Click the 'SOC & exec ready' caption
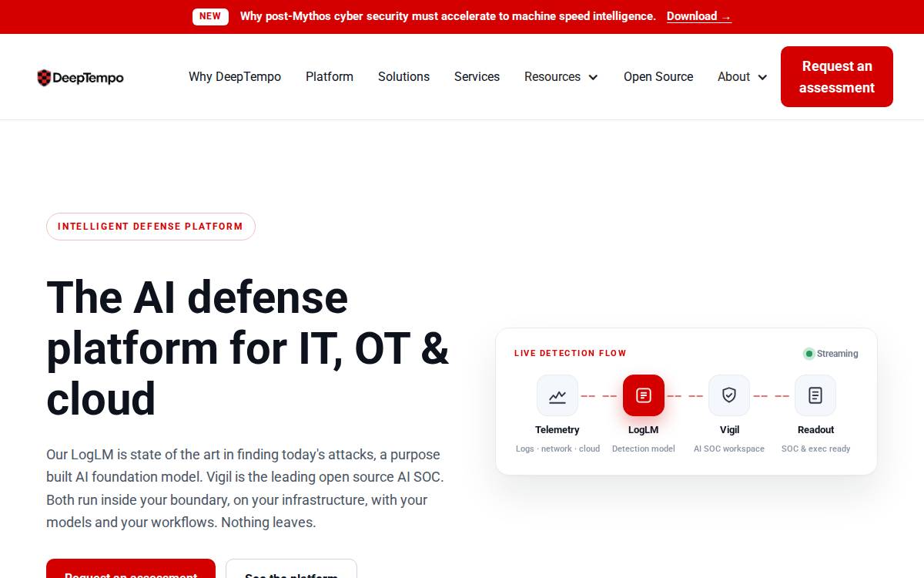Image resolution: width=924 pixels, height=578 pixels. point(815,449)
